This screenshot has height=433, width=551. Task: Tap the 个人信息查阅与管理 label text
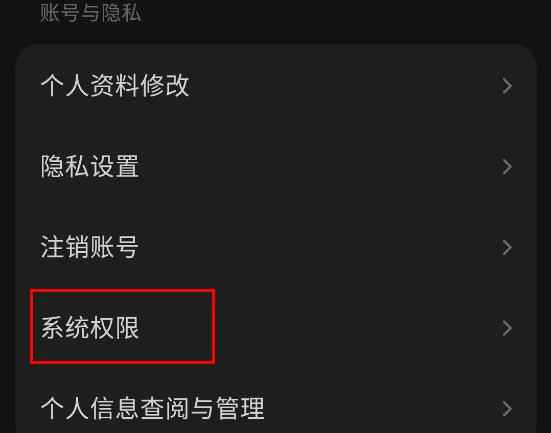point(153,408)
